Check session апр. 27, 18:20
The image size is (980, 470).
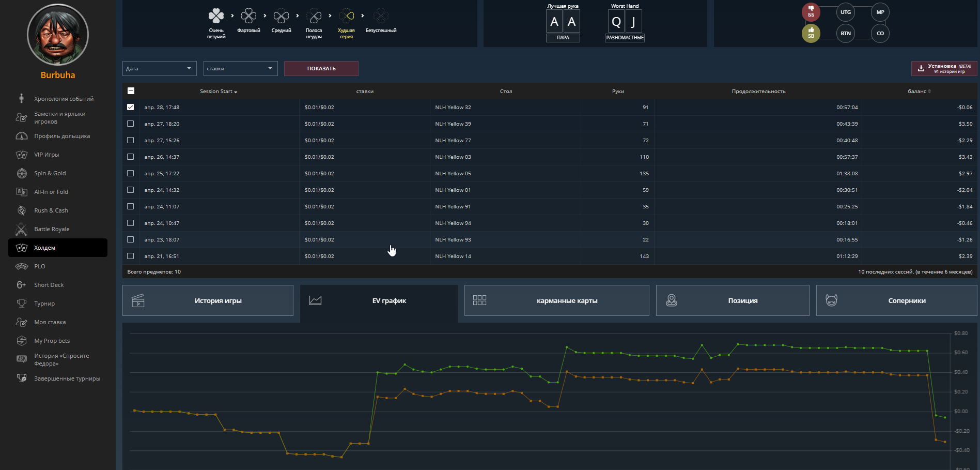[130, 124]
